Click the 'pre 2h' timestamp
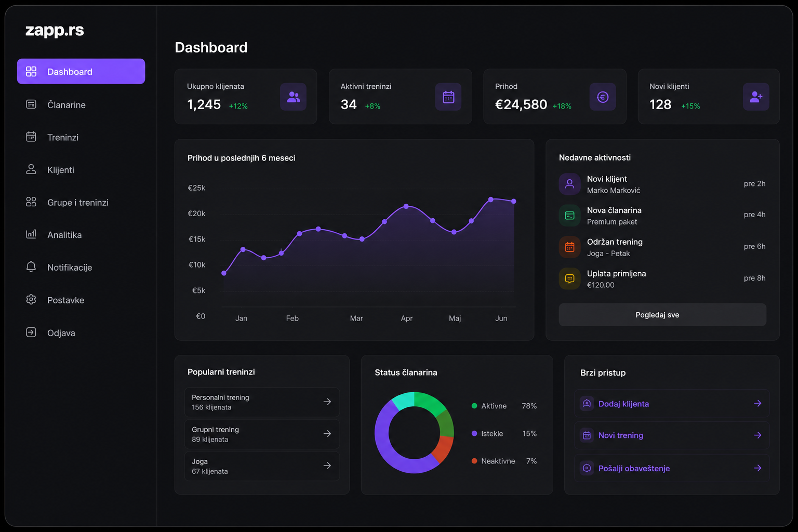 point(755,183)
